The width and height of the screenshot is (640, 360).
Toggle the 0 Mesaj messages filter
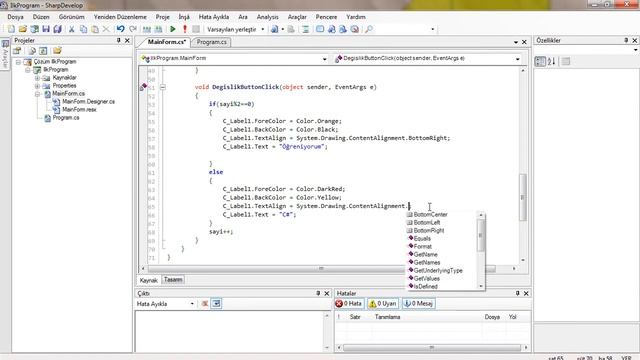[x=418, y=304]
